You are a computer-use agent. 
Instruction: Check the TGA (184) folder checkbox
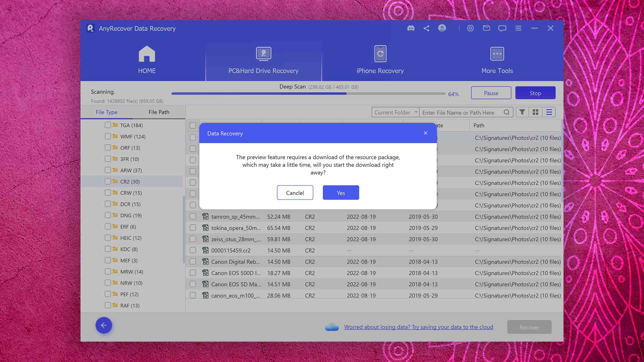pyautogui.click(x=108, y=125)
